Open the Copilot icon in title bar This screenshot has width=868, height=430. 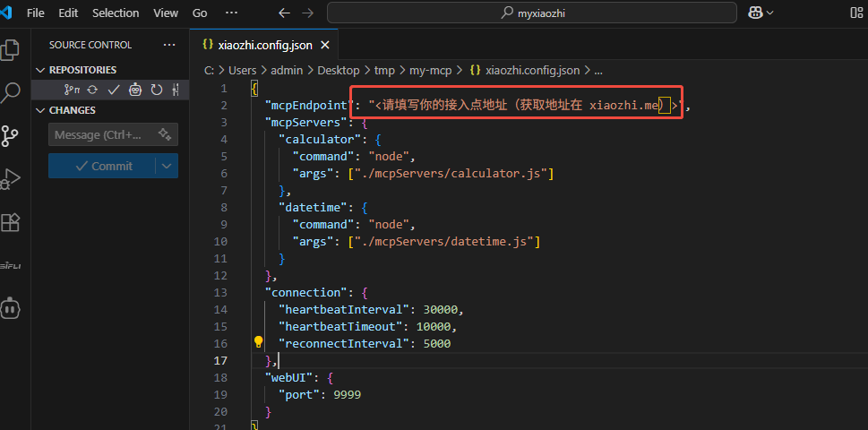pyautogui.click(x=755, y=13)
